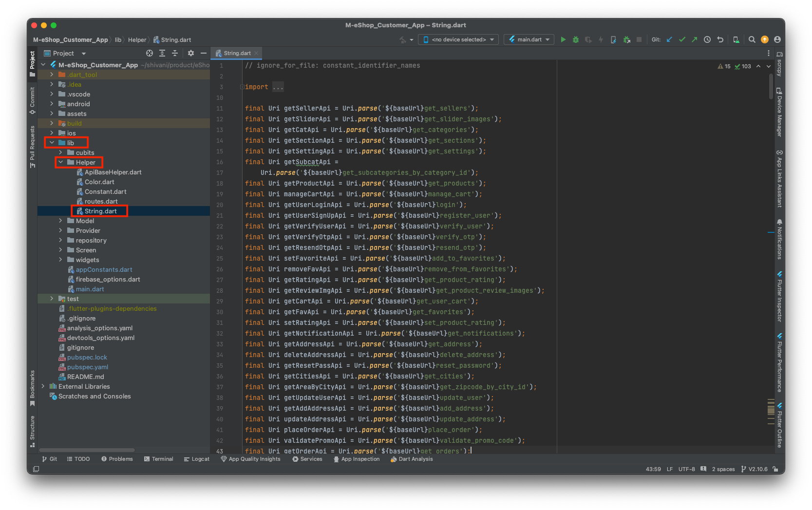The width and height of the screenshot is (812, 510).
Task: Open main.dart run configuration dropdown
Action: (x=529, y=39)
